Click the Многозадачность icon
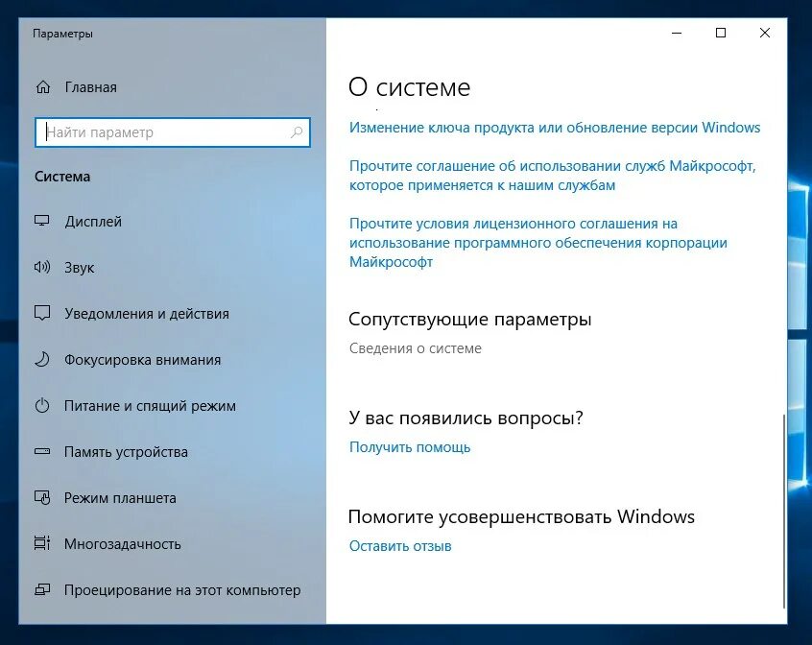Image resolution: width=812 pixels, height=645 pixels. (x=42, y=543)
